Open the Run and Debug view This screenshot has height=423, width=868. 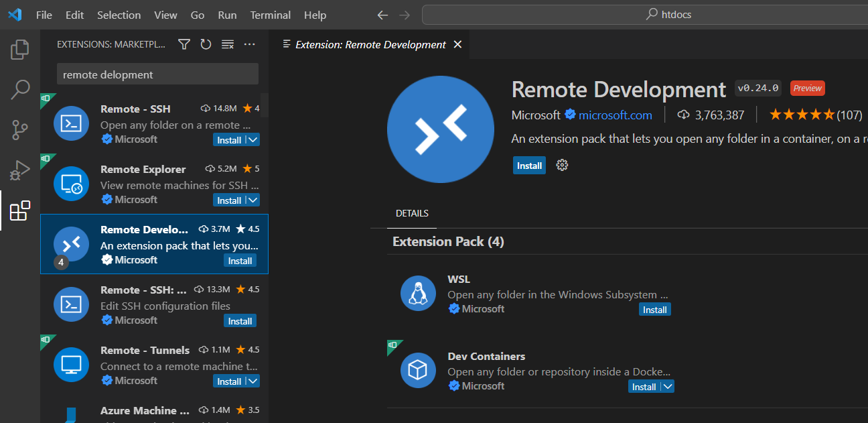20,170
